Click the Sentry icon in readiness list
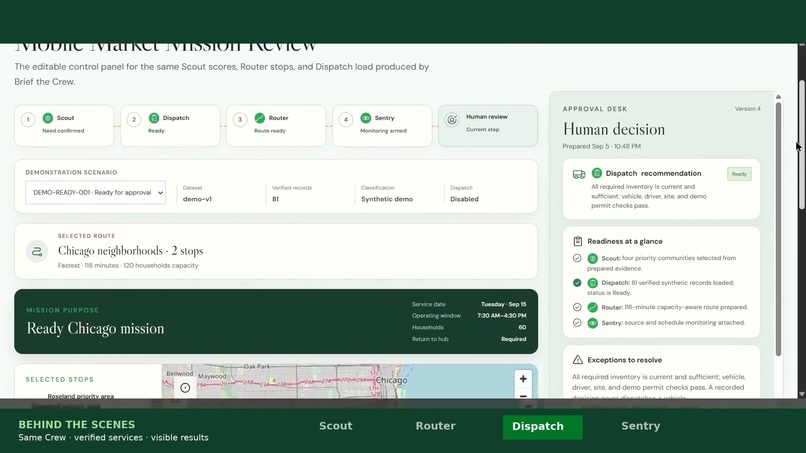This screenshot has height=453, width=806. [x=593, y=323]
